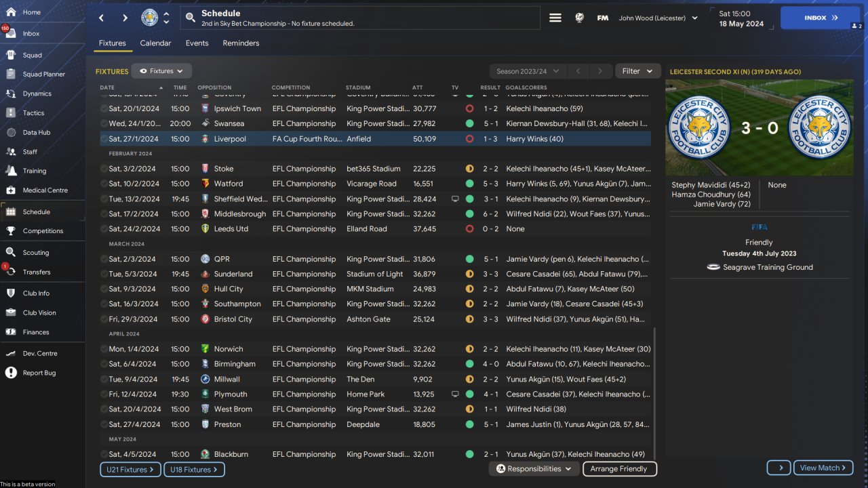Toggle the selection circle for the Millwall fixture
Viewport: 868px width, 488px height.
coord(104,380)
